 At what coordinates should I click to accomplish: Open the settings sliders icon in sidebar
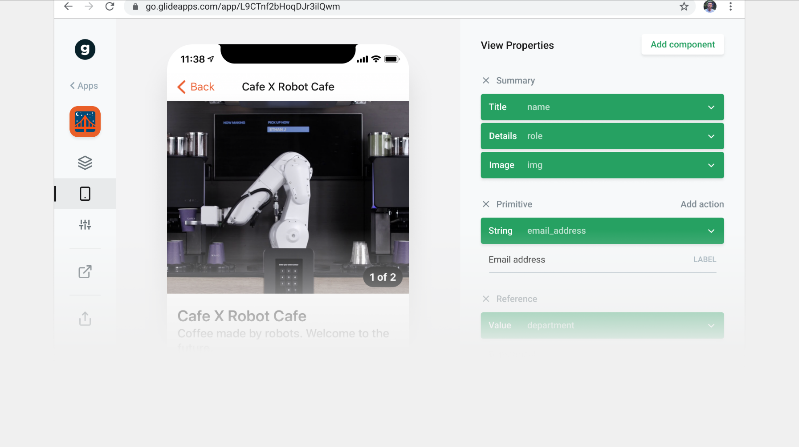point(85,225)
